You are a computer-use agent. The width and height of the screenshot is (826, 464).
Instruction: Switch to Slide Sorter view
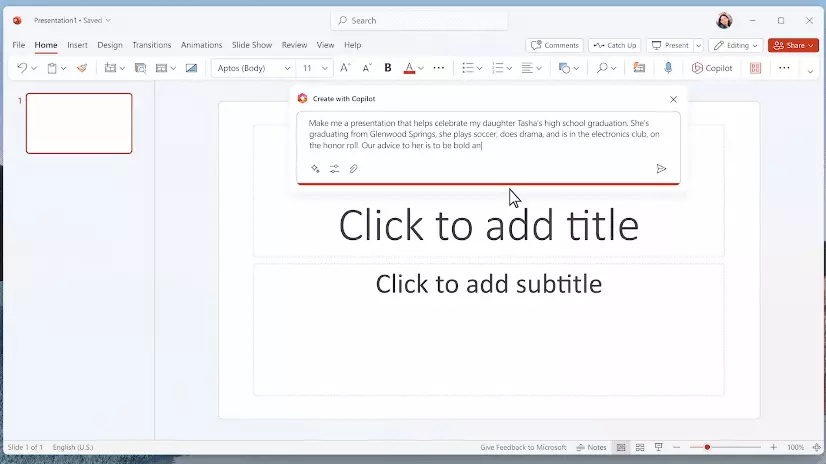point(640,447)
